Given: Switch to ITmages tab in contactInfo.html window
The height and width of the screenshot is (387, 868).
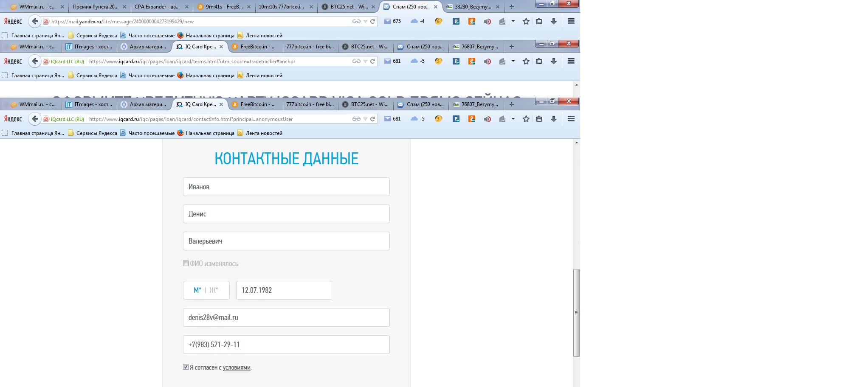Looking at the screenshot, I should pyautogui.click(x=90, y=104).
